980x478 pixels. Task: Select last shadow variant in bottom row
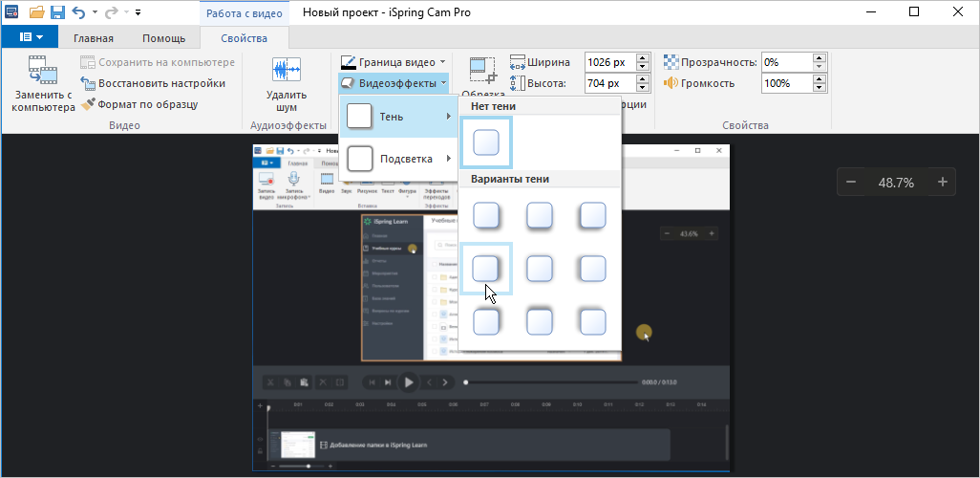(x=593, y=321)
